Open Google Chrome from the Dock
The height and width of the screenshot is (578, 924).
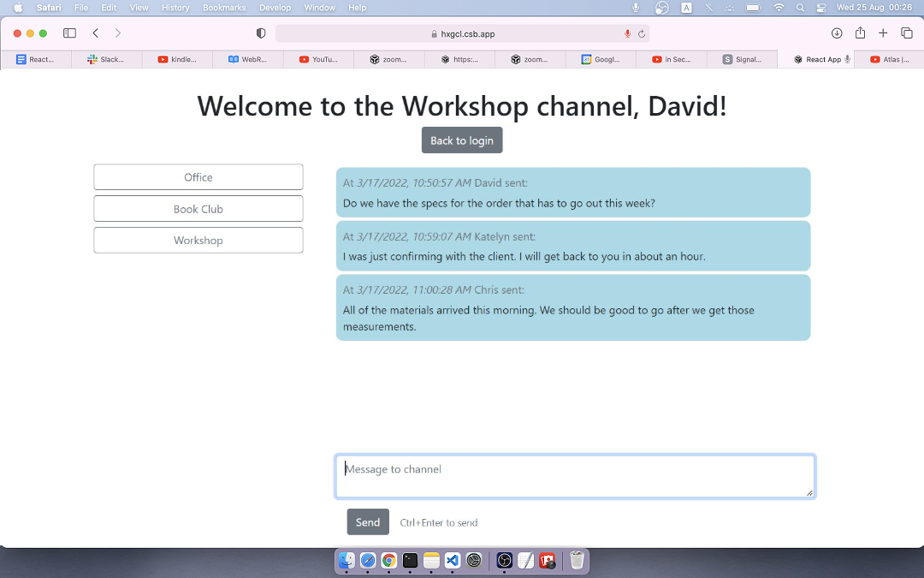click(x=388, y=561)
